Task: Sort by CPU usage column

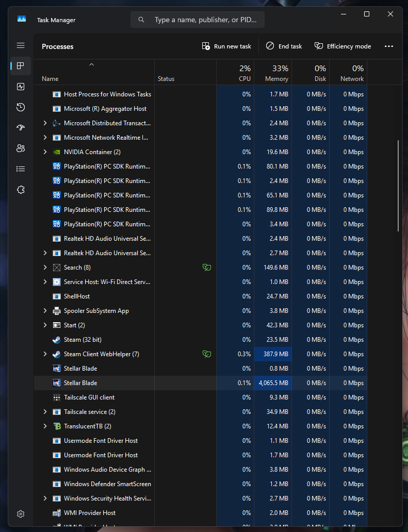Action: point(235,72)
